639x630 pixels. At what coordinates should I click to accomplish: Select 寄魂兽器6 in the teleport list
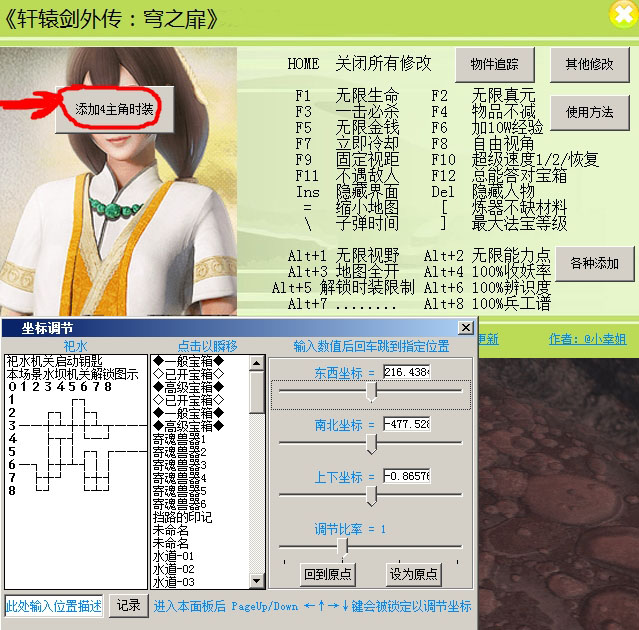(x=179, y=504)
